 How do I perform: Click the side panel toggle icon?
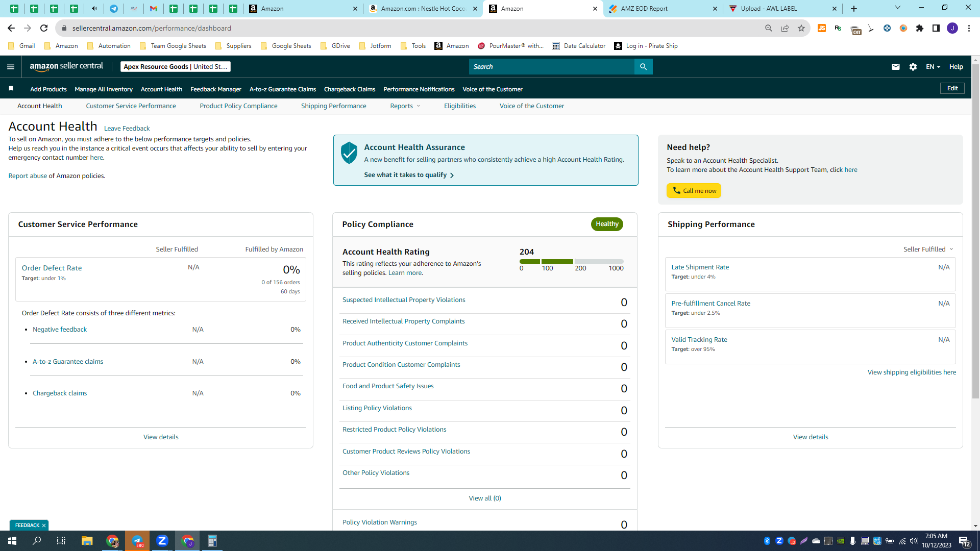point(936,28)
